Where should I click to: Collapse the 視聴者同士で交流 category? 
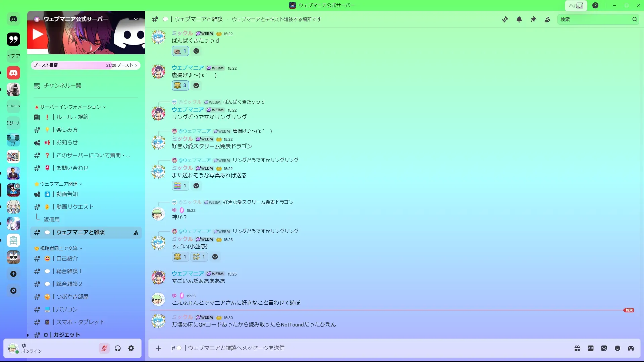59,248
